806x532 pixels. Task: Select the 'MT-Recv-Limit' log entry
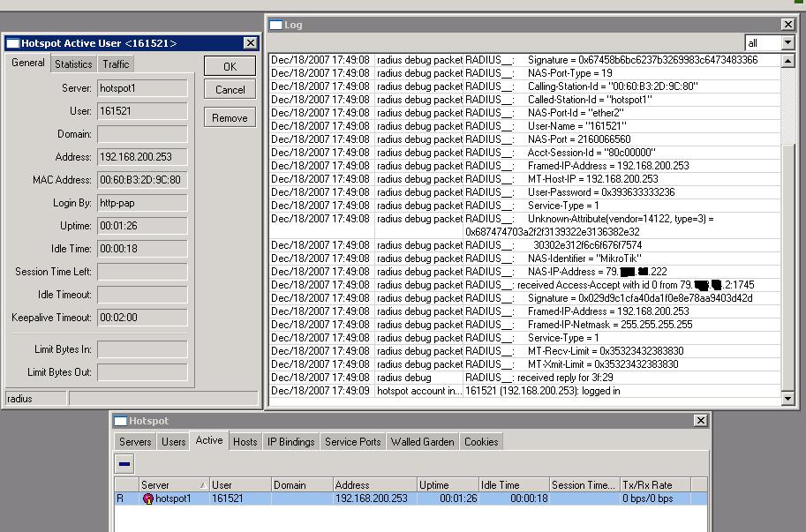524,351
